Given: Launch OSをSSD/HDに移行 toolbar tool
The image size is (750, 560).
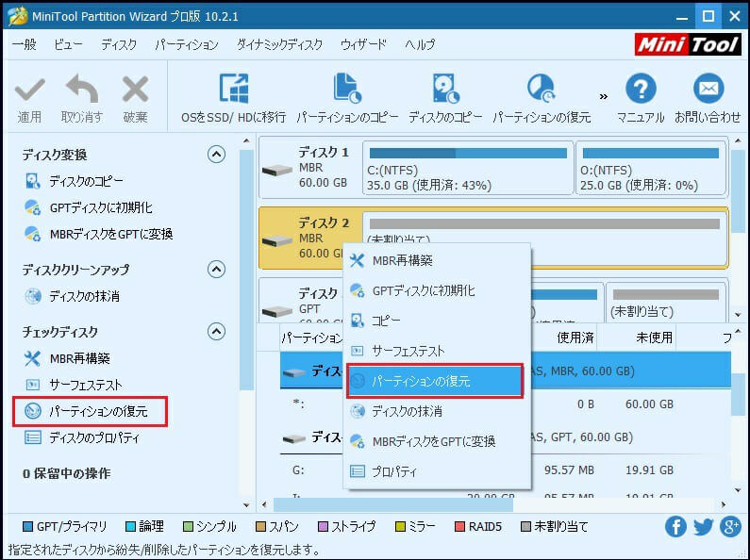Looking at the screenshot, I should pos(233,99).
